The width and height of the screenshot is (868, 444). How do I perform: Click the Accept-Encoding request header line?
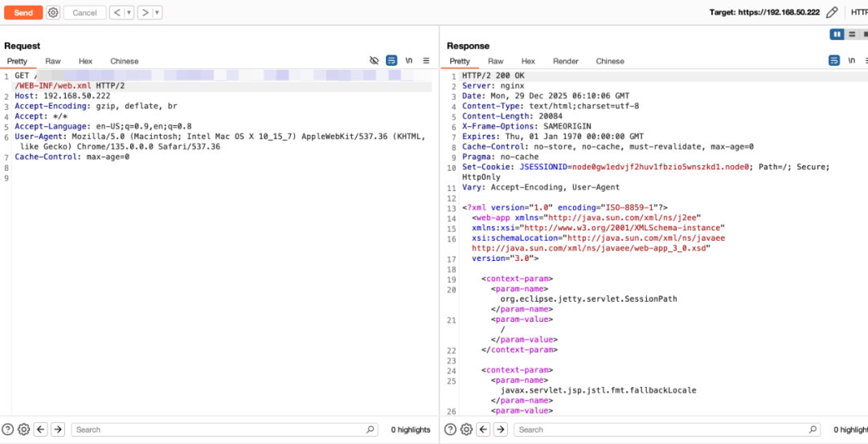[96, 106]
